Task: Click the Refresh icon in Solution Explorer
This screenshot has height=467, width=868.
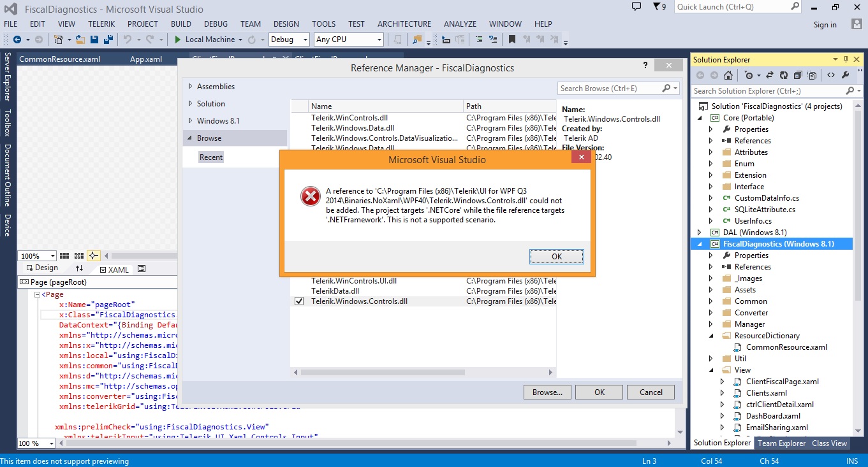Action: point(784,75)
